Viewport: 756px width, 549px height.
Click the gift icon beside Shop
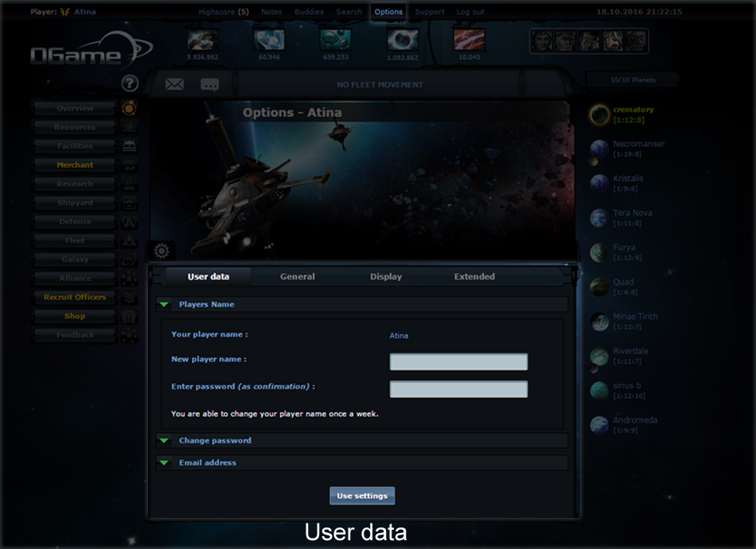pos(129,316)
